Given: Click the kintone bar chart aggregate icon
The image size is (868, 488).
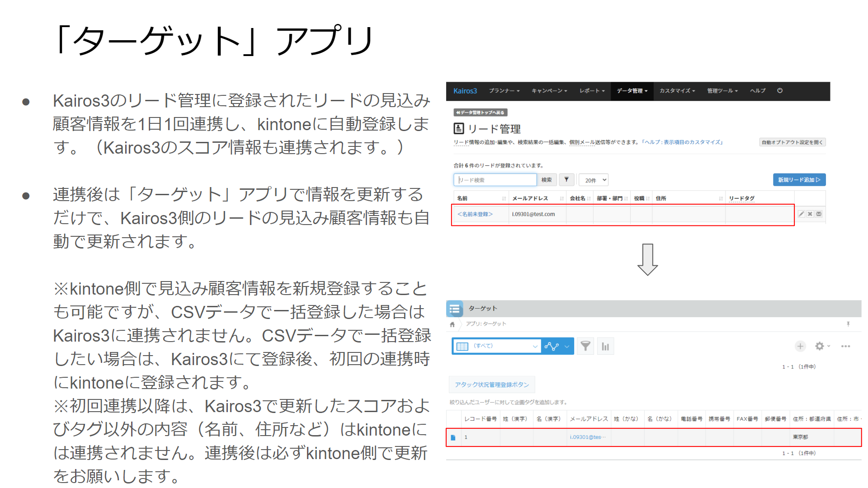Looking at the screenshot, I should click(x=605, y=347).
